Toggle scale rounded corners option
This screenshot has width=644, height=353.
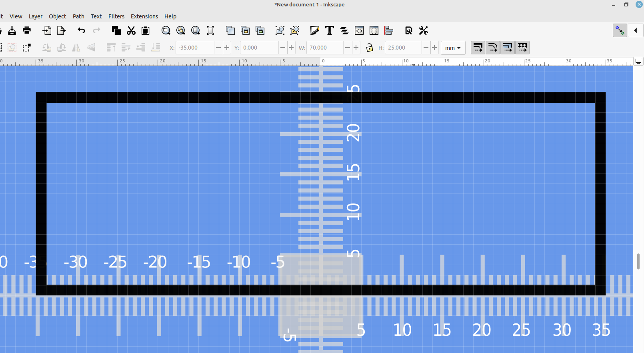pyautogui.click(x=492, y=48)
